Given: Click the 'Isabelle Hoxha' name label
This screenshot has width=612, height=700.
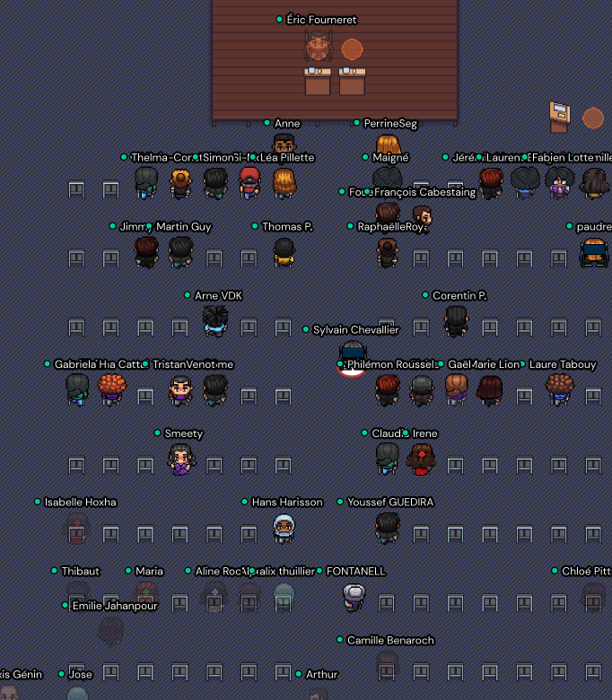Looking at the screenshot, I should 81,503.
